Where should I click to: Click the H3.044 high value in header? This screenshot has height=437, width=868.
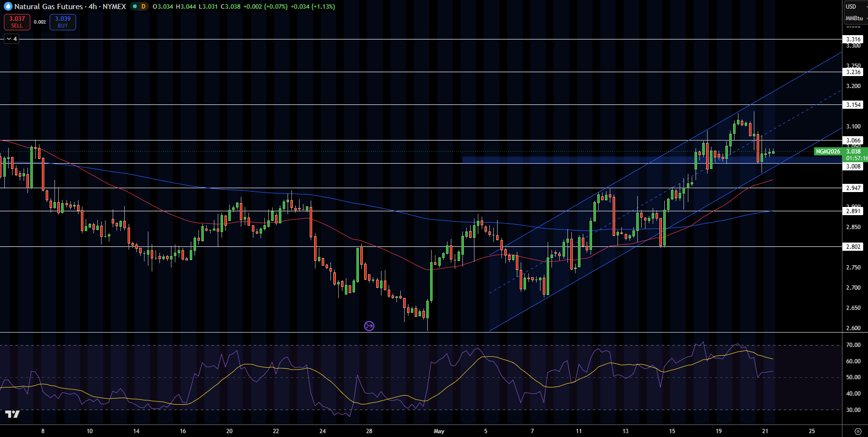tap(185, 7)
